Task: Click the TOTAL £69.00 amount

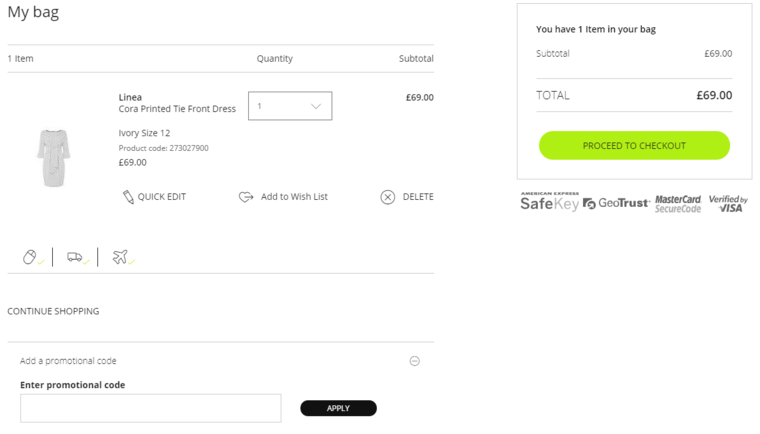Action: 714,96
